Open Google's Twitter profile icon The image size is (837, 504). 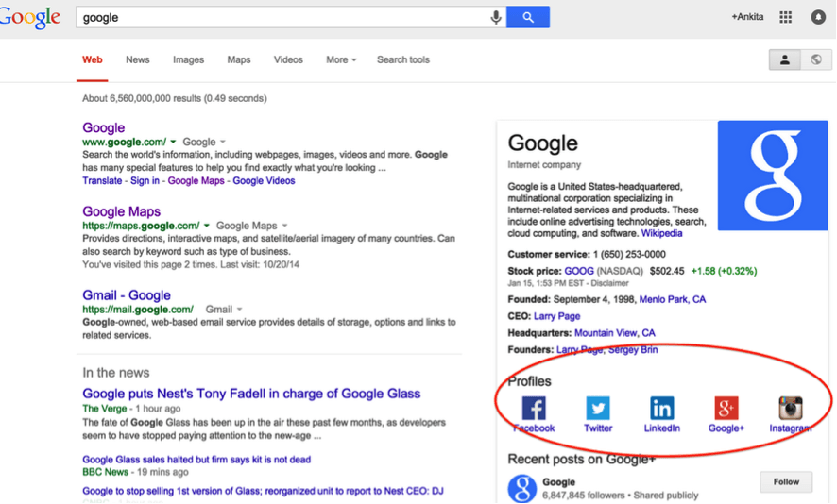coord(598,408)
